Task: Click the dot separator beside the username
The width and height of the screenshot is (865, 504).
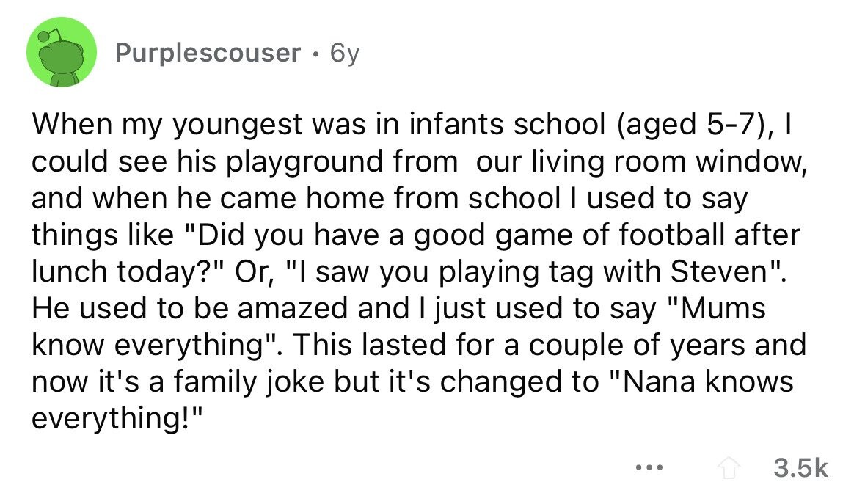Action: pyautogui.click(x=315, y=54)
